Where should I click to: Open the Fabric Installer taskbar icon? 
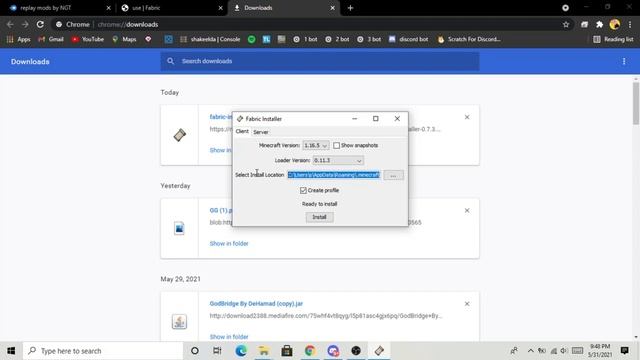(x=379, y=351)
